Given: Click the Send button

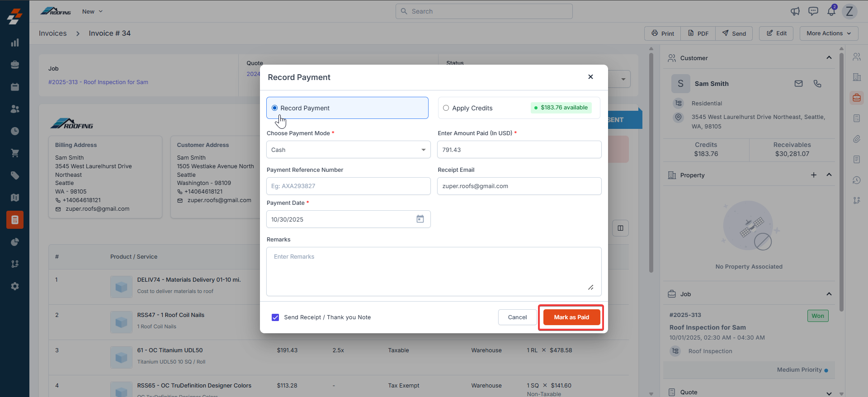Looking at the screenshot, I should click(734, 33).
